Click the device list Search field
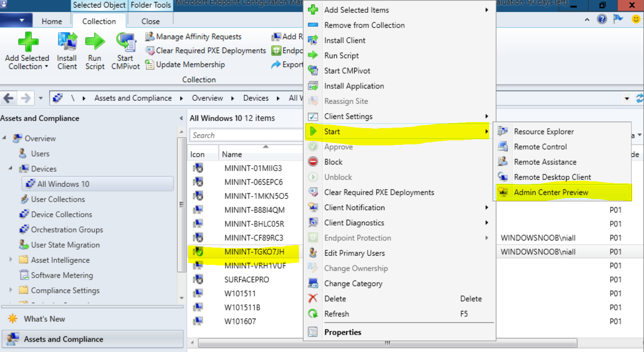 [x=246, y=135]
